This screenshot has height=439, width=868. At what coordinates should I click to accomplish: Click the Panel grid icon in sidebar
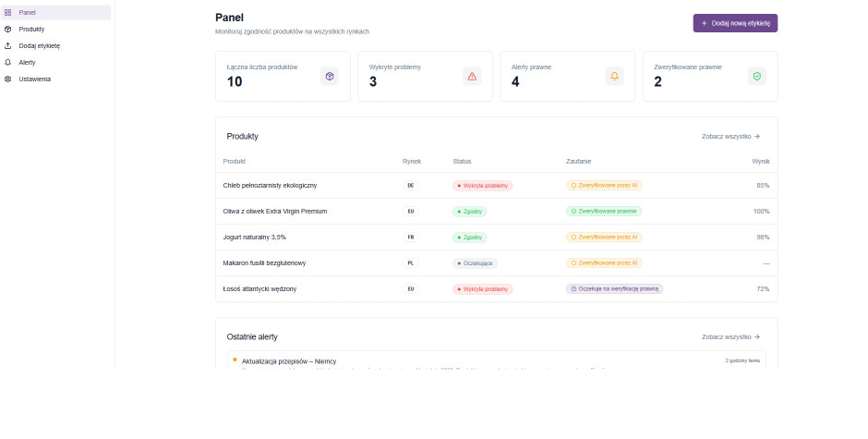tap(8, 13)
